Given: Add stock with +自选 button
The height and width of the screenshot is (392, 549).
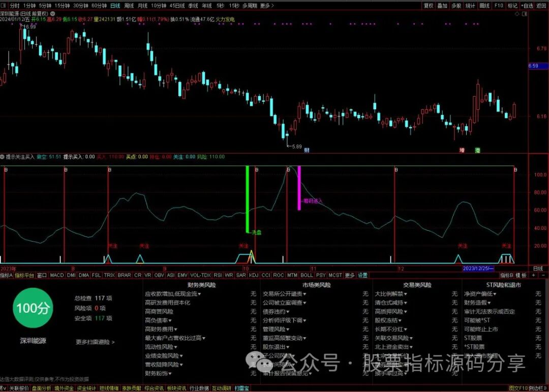Looking at the screenshot, I should point(527,6).
